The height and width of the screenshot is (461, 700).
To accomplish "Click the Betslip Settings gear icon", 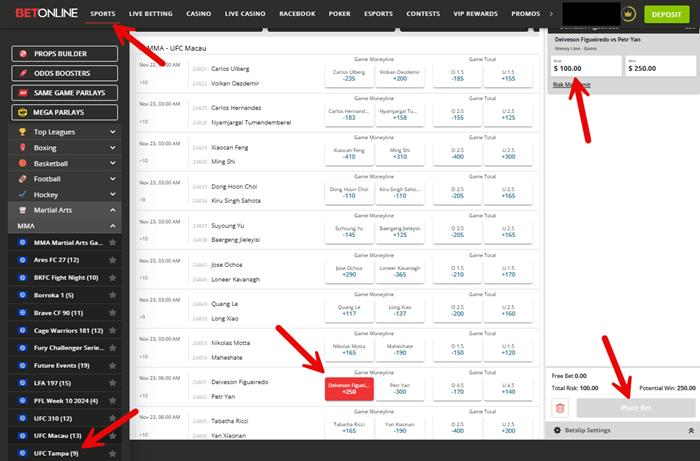I will (x=557, y=430).
